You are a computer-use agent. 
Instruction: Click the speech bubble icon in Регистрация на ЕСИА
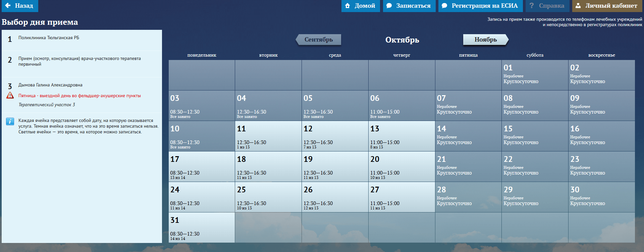444,6
